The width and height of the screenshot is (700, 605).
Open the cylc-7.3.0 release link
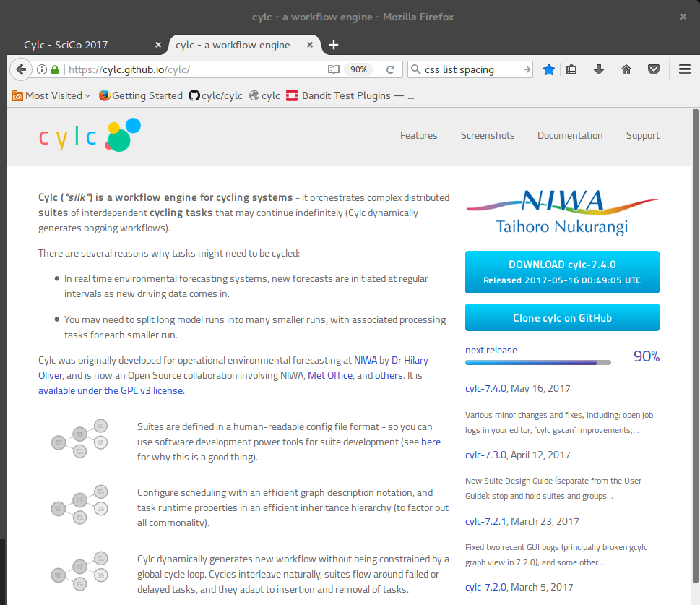485,455
